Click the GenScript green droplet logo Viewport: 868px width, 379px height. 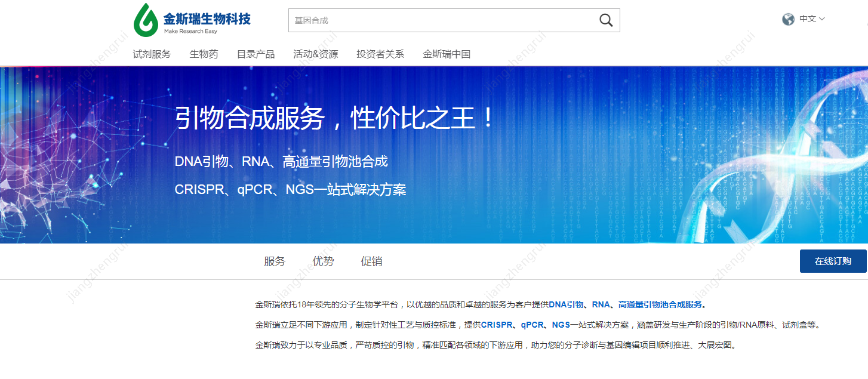146,20
